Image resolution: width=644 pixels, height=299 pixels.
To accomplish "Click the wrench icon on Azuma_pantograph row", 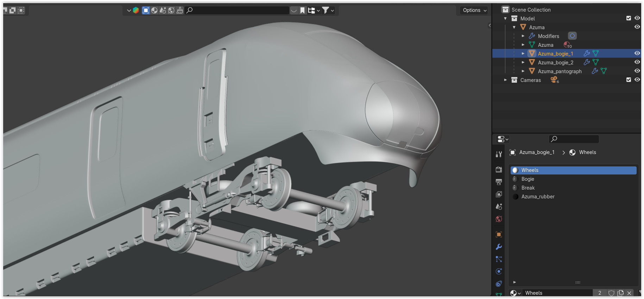I will (x=595, y=71).
